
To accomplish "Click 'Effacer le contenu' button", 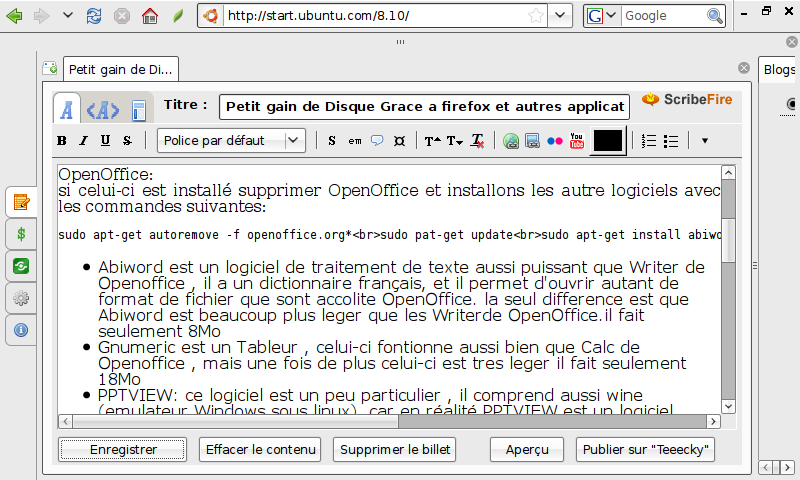I will pyautogui.click(x=260, y=449).
